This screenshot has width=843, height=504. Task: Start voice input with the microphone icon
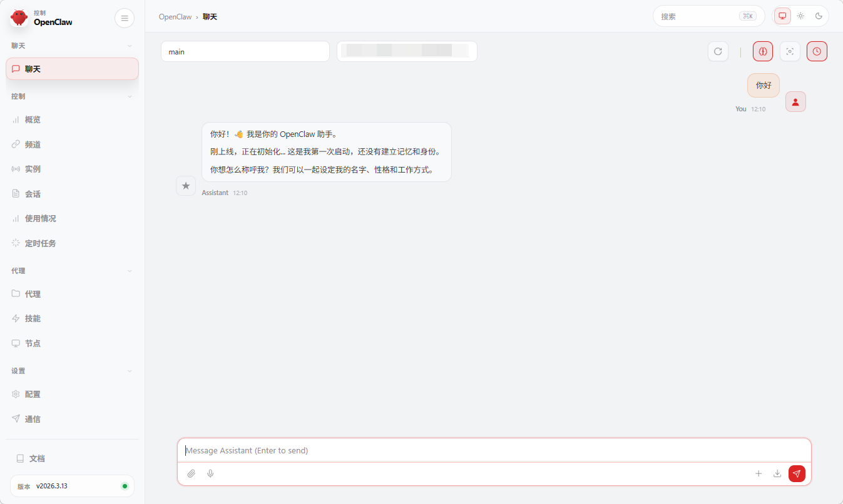(x=210, y=473)
